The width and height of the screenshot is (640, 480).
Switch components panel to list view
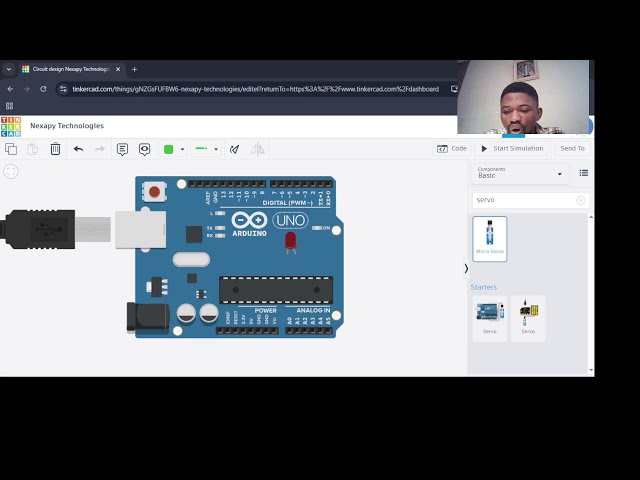(x=584, y=173)
